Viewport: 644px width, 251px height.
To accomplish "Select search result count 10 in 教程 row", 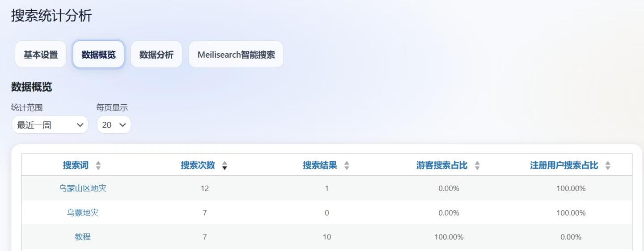I will point(327,237).
